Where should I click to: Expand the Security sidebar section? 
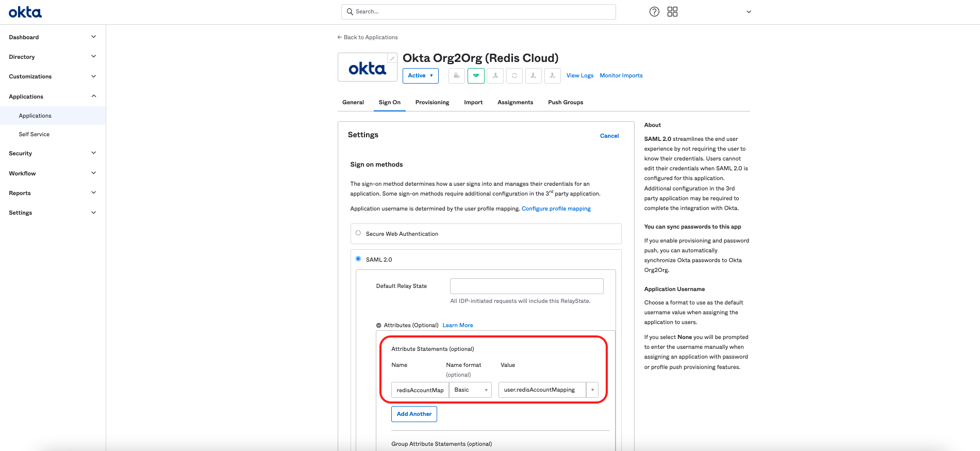(x=52, y=153)
